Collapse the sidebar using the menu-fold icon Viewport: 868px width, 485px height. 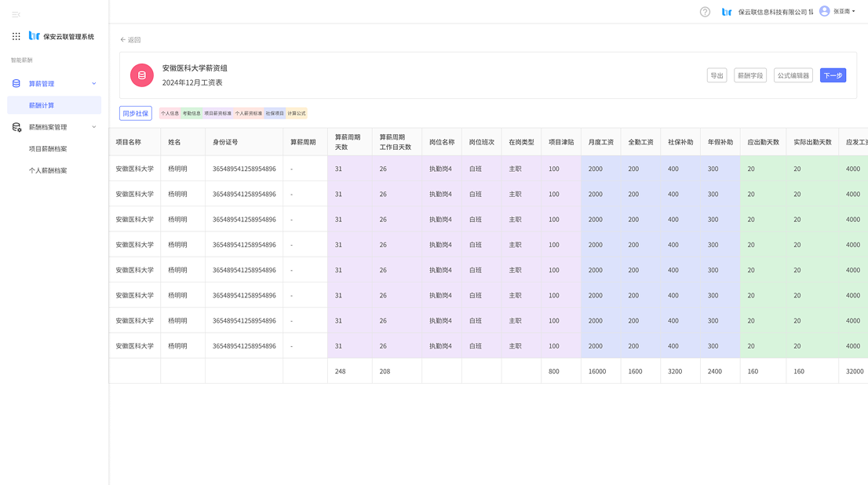coord(16,14)
